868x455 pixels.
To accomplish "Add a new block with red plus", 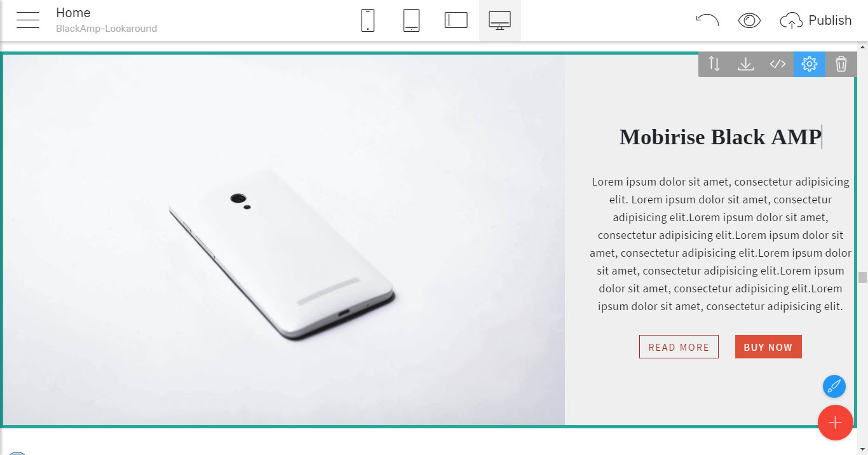I will coord(836,423).
